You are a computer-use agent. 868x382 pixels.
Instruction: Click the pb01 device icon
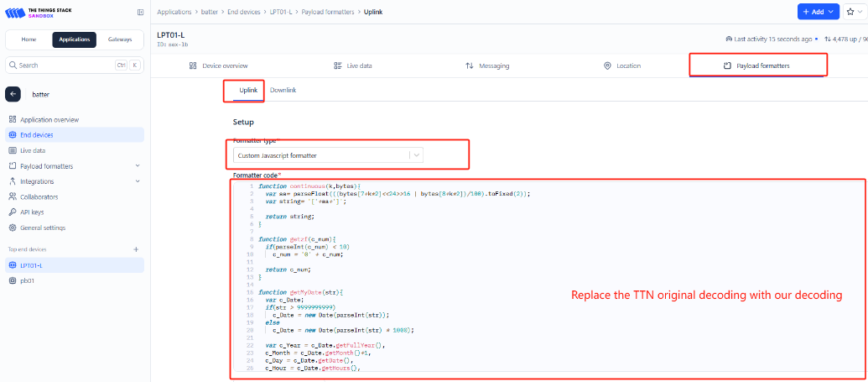(x=13, y=280)
